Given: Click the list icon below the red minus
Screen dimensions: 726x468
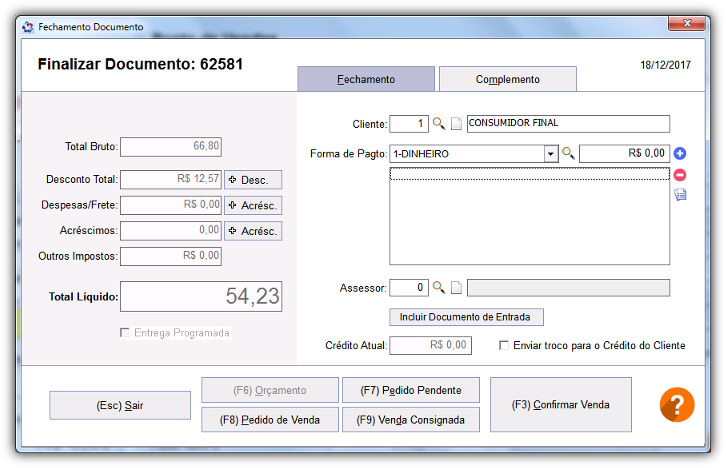Looking at the screenshot, I should [680, 194].
